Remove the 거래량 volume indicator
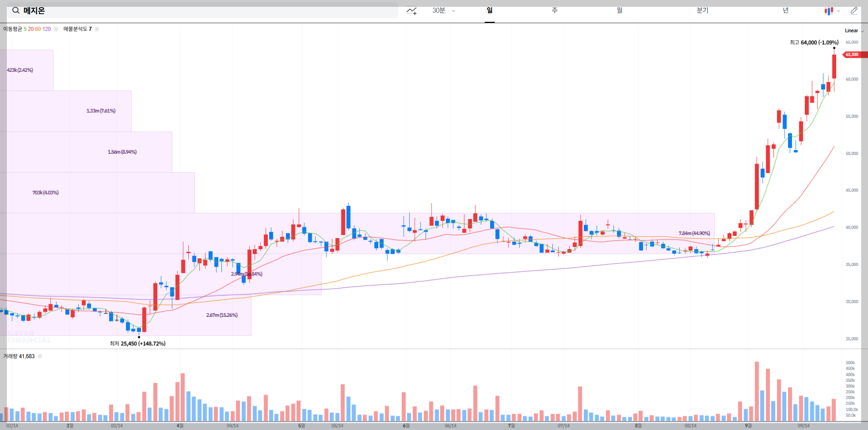868x430 pixels. pyautogui.click(x=40, y=356)
